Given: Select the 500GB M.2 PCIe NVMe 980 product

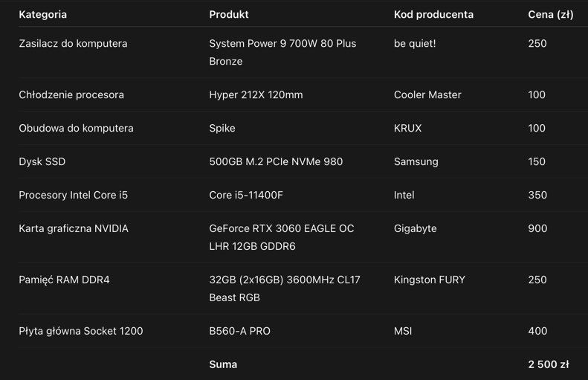Looking at the screenshot, I should point(276,161).
